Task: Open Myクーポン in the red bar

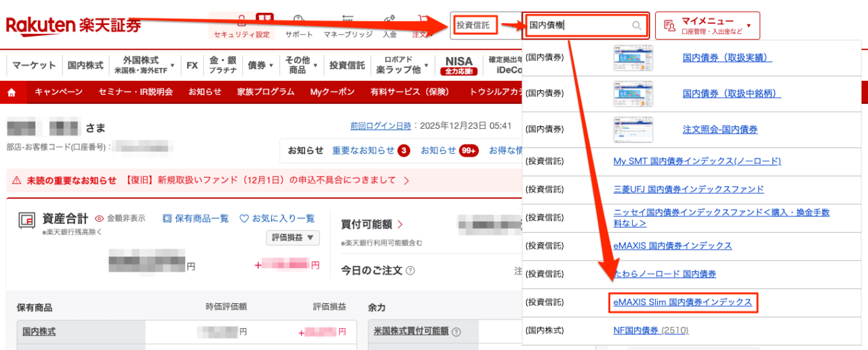Action: 332,92
